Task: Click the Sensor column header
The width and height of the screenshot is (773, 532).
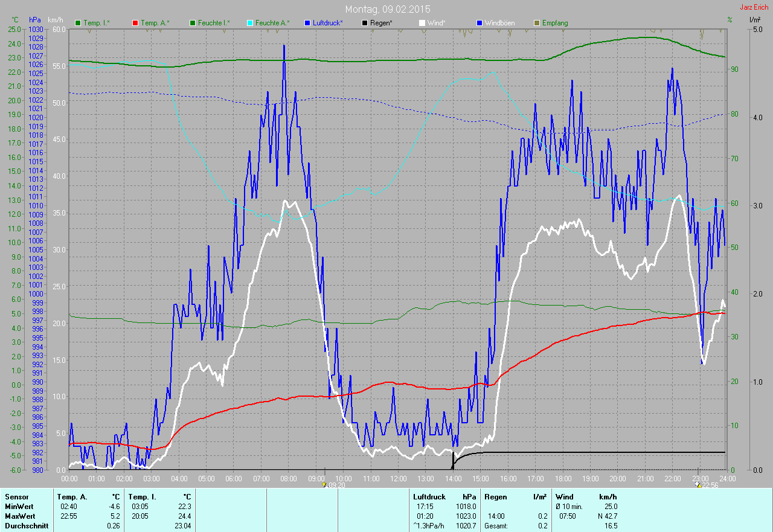Action: (x=16, y=497)
